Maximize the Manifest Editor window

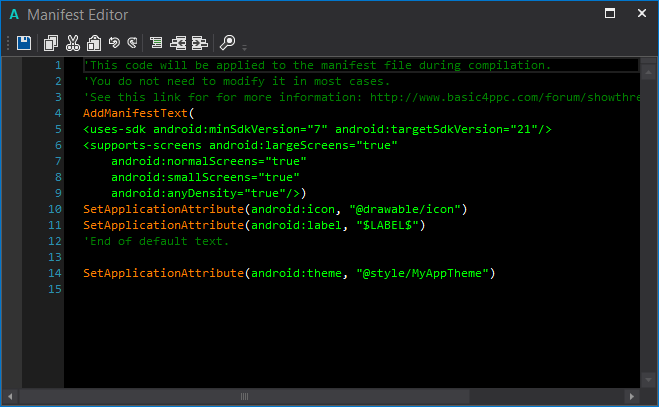(x=610, y=13)
